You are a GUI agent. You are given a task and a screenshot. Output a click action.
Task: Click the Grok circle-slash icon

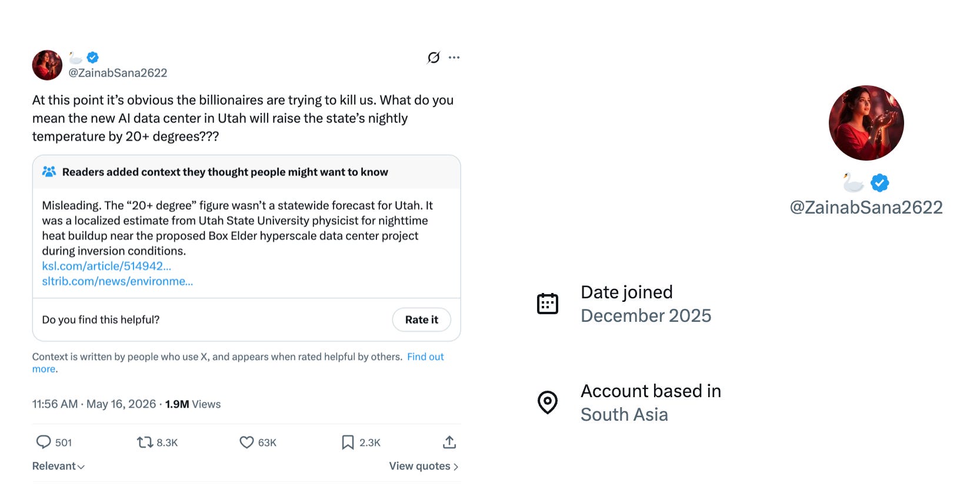[434, 58]
